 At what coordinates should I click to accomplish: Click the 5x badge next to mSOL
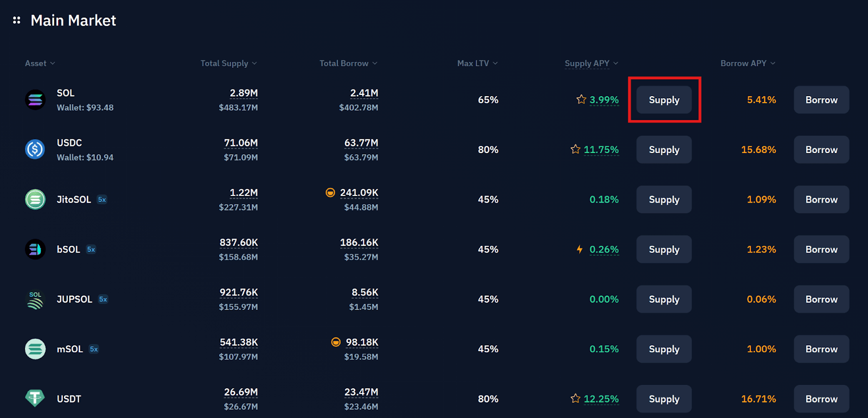[x=94, y=349]
